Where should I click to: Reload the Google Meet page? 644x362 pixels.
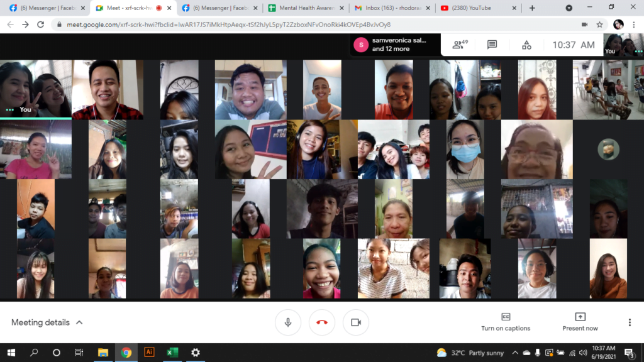[41, 25]
